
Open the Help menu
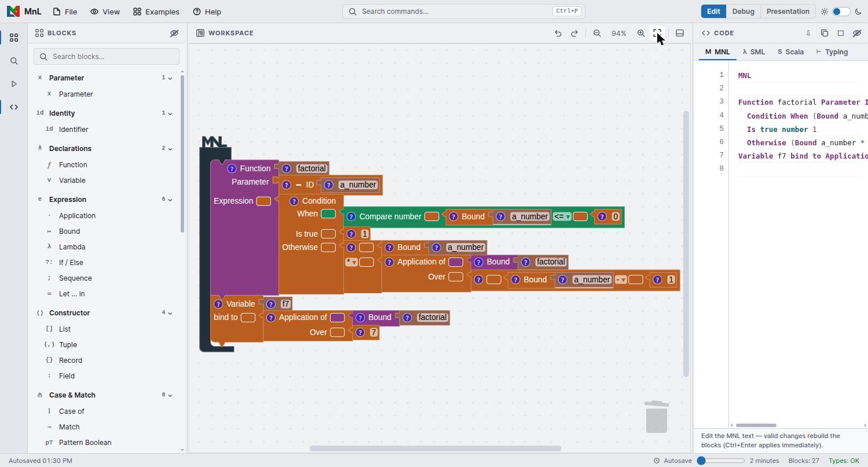click(x=207, y=12)
